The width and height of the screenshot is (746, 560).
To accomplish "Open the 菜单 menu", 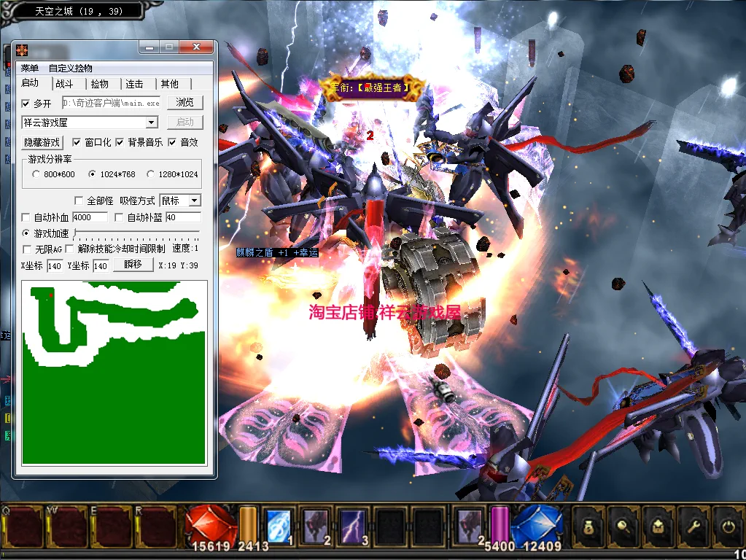I will click(x=30, y=68).
